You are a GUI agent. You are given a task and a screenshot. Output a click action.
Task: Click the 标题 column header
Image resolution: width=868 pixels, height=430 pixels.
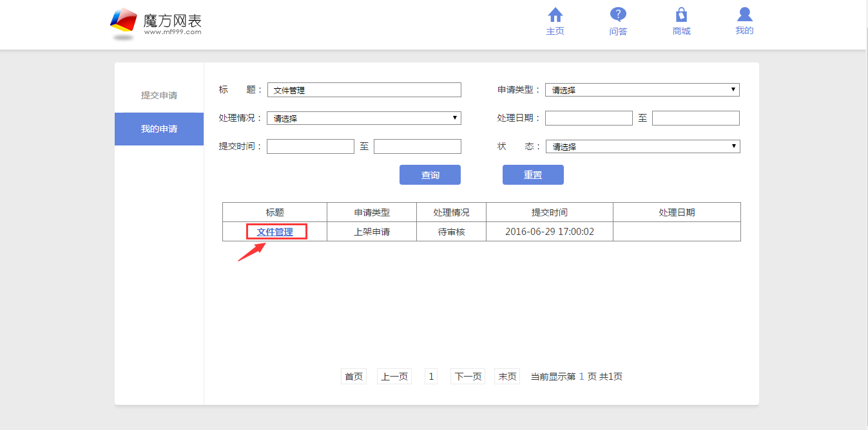click(x=275, y=212)
